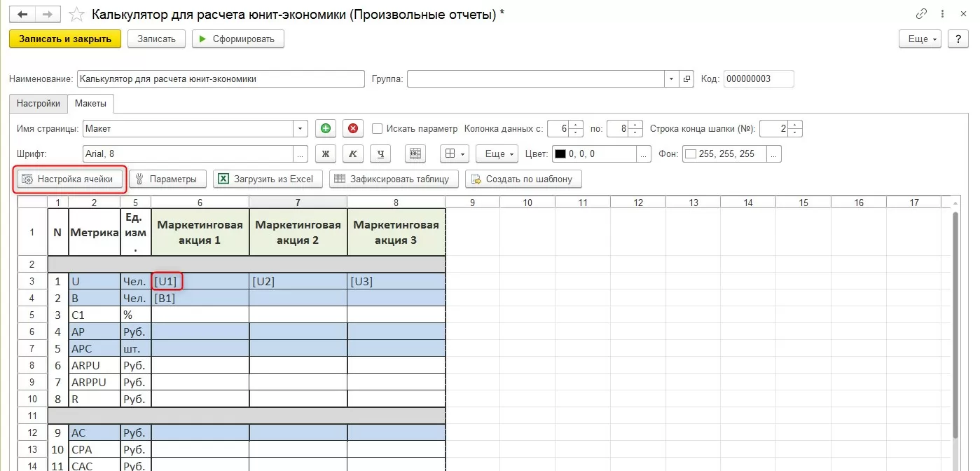
Task: Select the Метрика header cell
Action: pos(94,232)
